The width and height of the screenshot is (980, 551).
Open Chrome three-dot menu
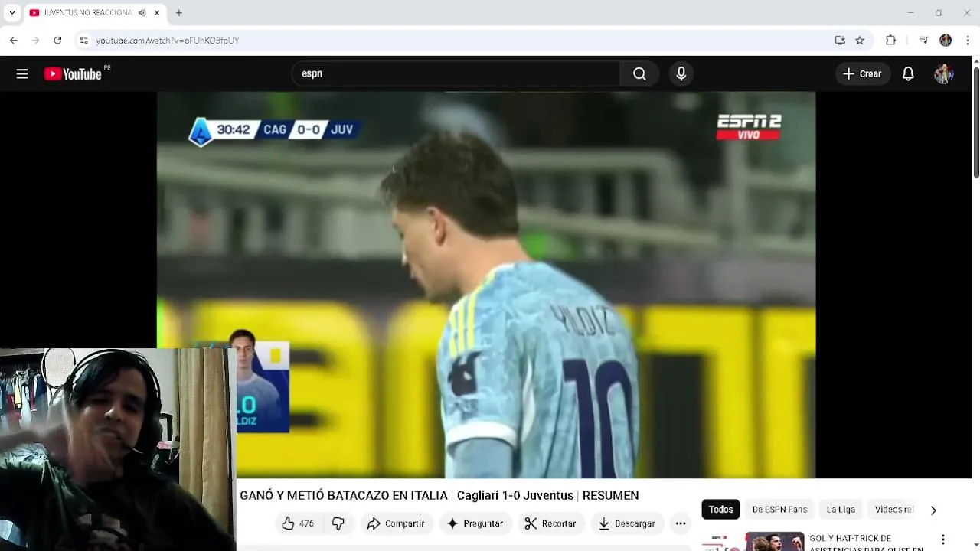(x=968, y=40)
